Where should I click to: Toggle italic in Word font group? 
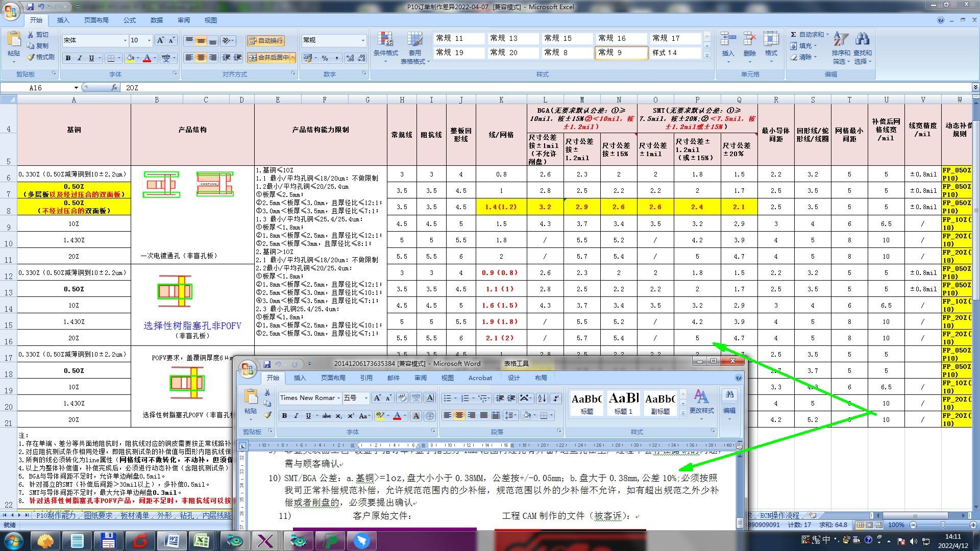[x=296, y=416]
